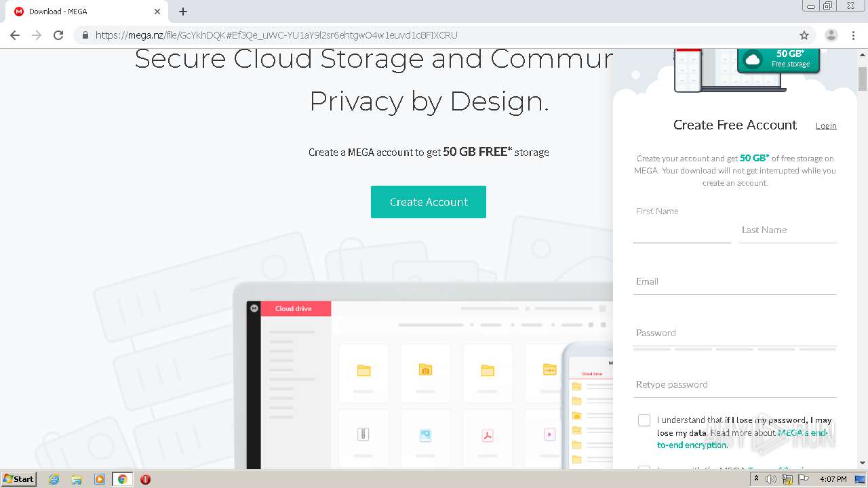Check the password loss acknowledgement box
Image resolution: width=868 pixels, height=488 pixels.
click(644, 420)
